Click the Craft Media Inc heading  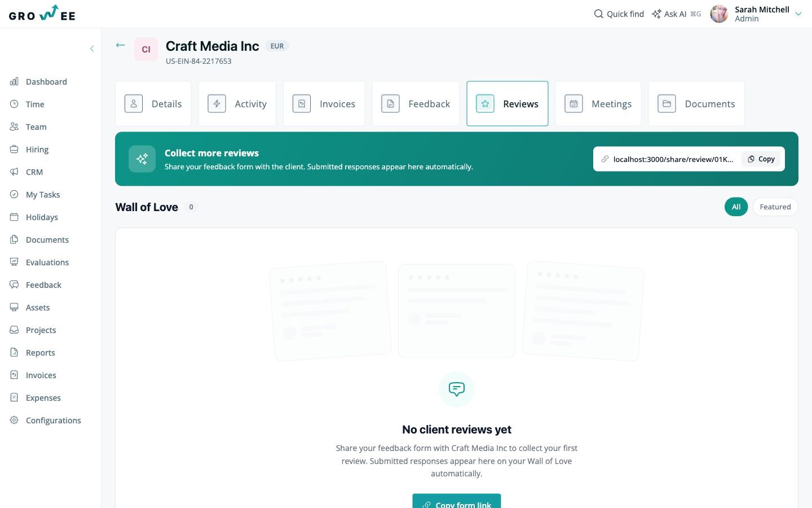tap(213, 46)
